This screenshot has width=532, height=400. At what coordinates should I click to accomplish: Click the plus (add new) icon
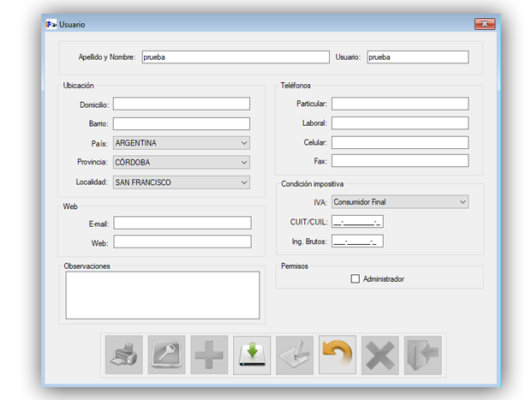click(x=209, y=355)
